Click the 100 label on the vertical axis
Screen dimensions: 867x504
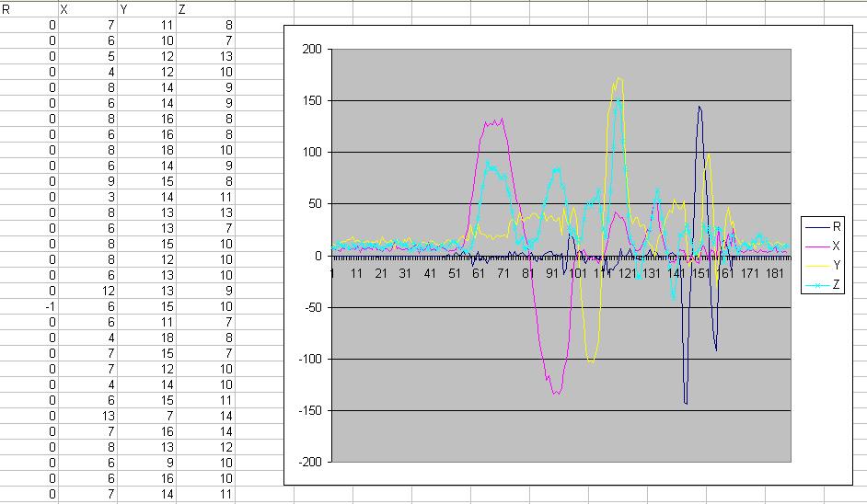[x=312, y=152]
